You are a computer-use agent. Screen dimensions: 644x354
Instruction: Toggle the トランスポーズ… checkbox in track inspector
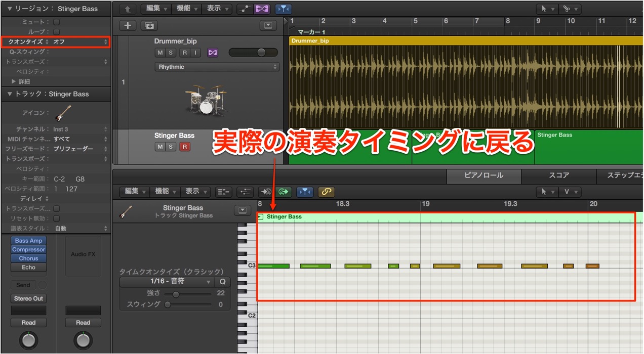click(x=57, y=208)
